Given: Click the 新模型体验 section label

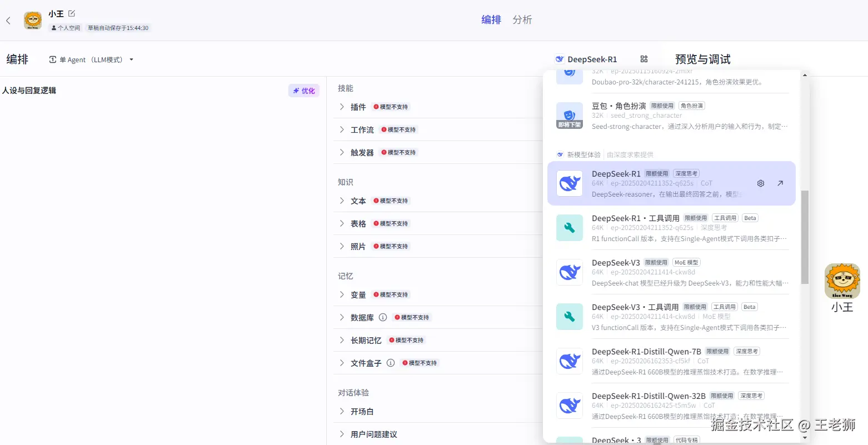Looking at the screenshot, I should tap(583, 154).
